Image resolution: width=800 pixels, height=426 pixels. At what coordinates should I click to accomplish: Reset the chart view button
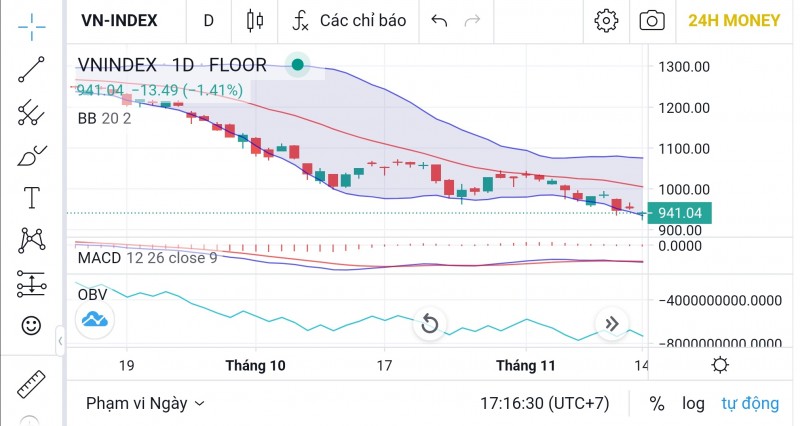(429, 323)
